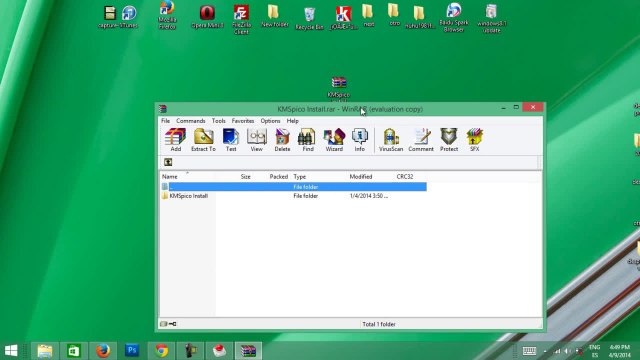Select the Mozilla Firefox desktop shortcut
The height and width of the screenshot is (360, 640).
tap(167, 15)
